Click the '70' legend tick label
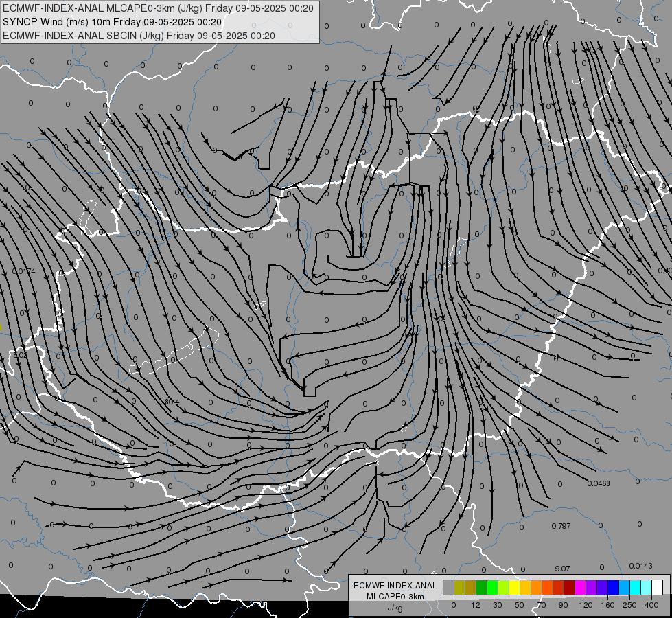Image resolution: width=672 pixels, height=618 pixels. coord(542,605)
